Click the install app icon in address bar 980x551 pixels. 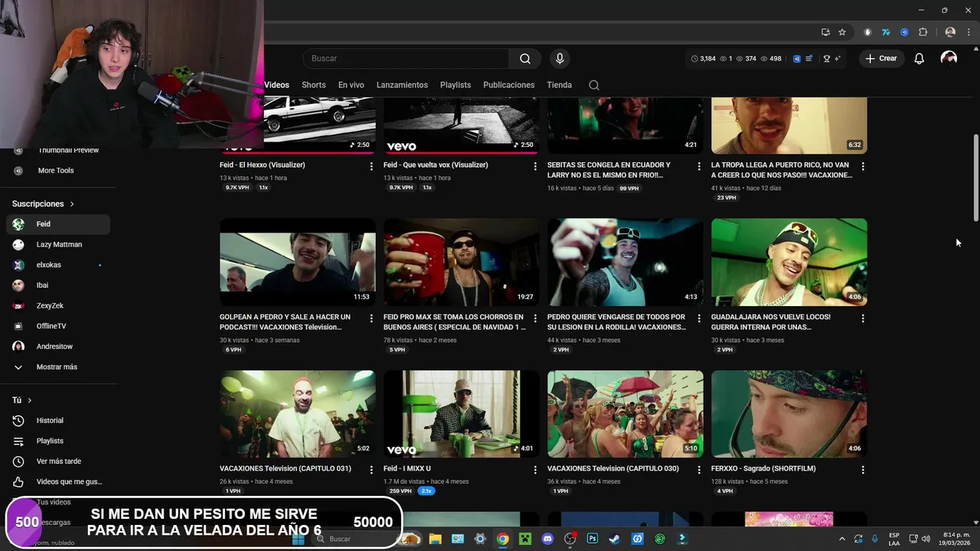825,32
